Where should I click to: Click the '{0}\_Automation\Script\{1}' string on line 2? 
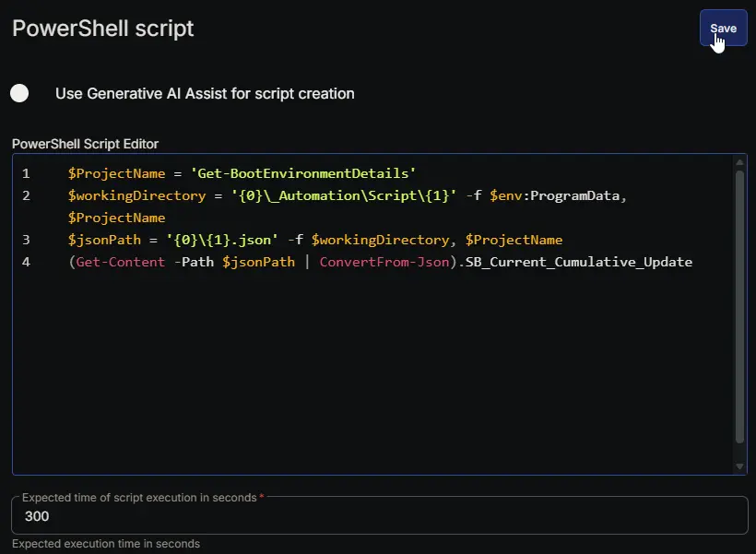(344, 195)
